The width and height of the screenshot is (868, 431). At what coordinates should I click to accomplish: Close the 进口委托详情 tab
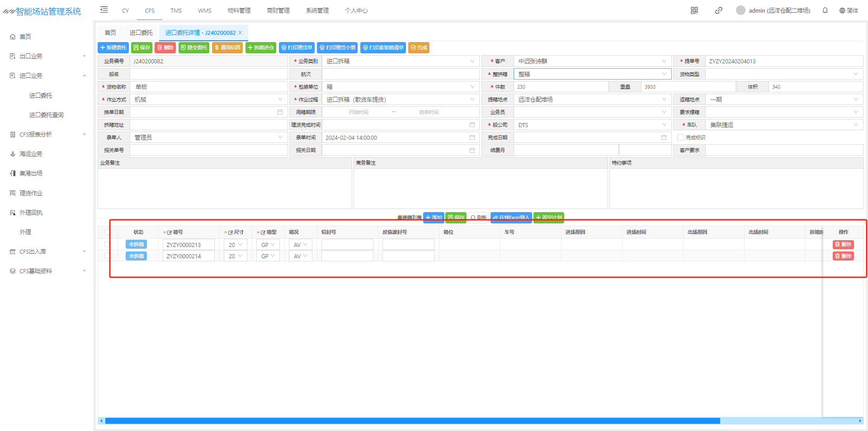[241, 33]
